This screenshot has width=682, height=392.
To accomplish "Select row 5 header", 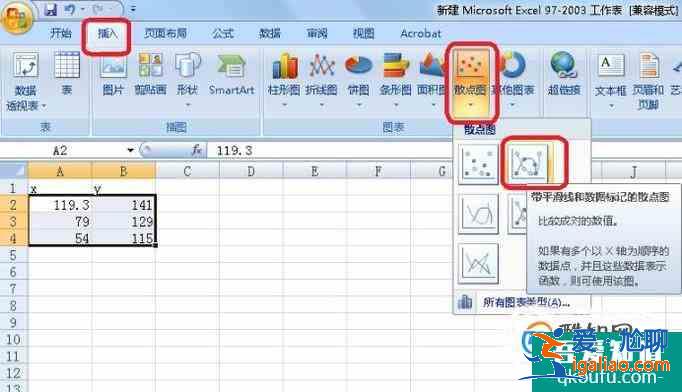I will pos(13,255).
